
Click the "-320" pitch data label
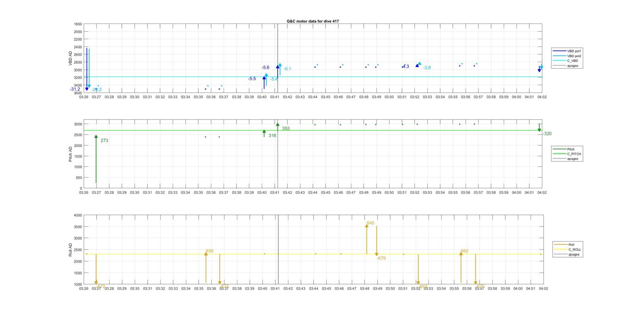tap(547, 133)
